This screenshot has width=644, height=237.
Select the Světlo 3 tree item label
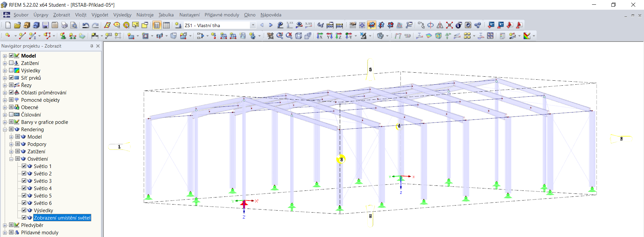tap(43, 181)
